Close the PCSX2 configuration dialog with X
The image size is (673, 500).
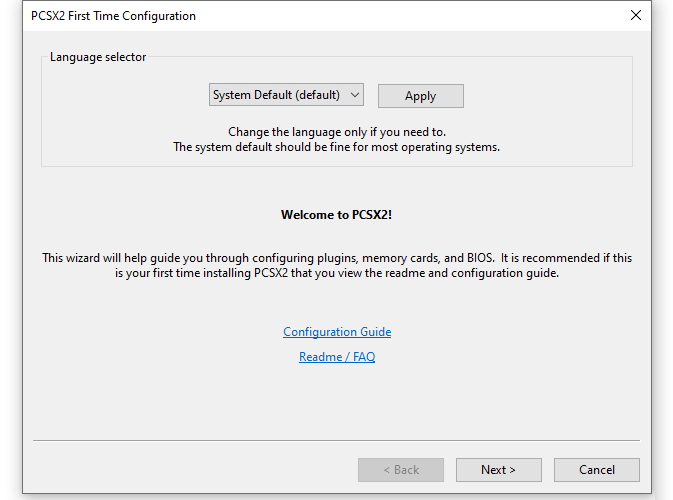636,15
